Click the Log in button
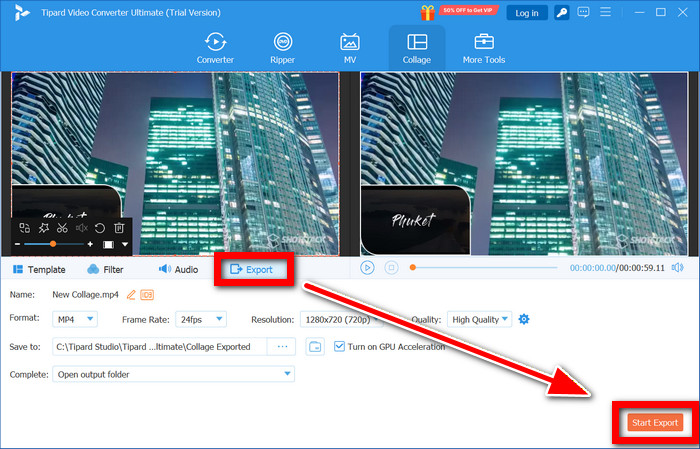 coord(526,13)
